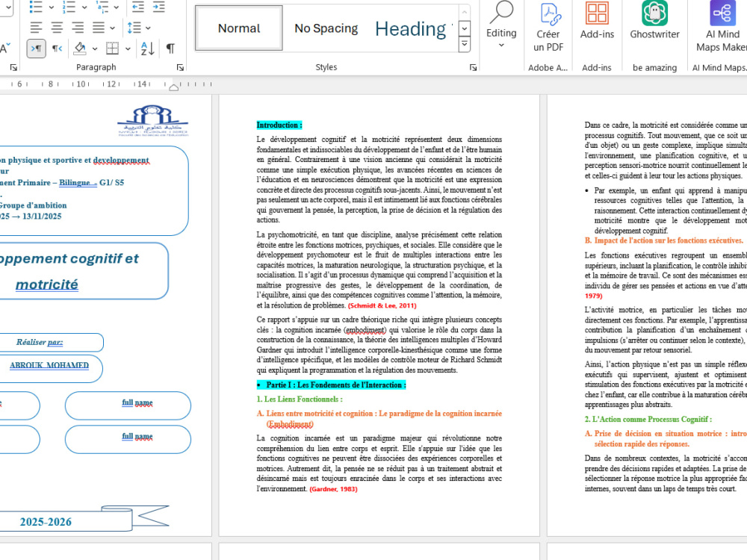Show the previous row of styles

click(465, 12)
